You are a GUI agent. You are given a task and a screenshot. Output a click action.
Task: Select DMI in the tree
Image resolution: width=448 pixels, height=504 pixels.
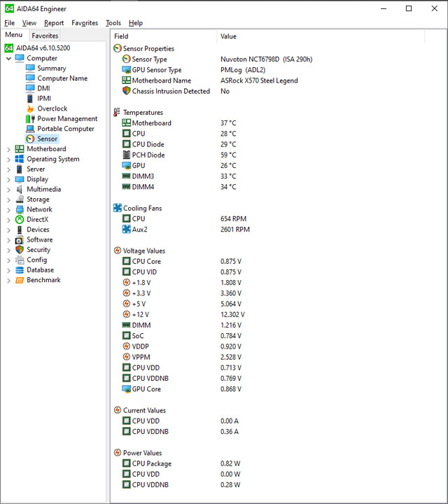click(x=43, y=88)
